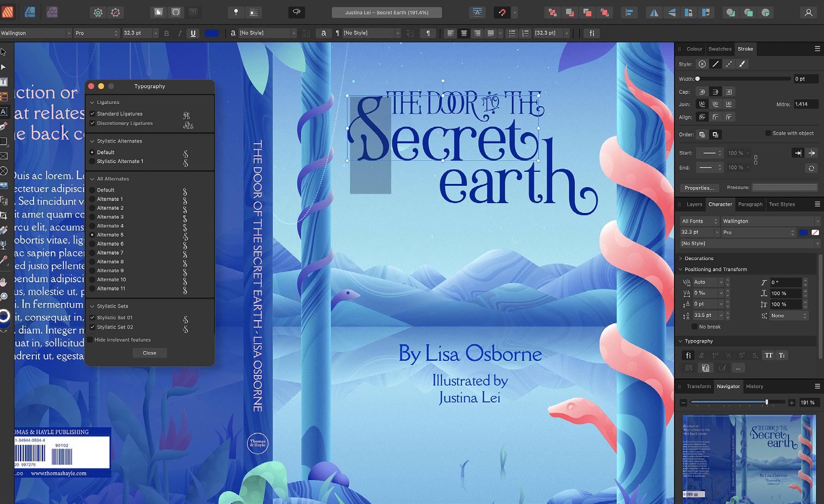
Task: Open the 32.3 pt font size dropdown in toolbar
Action: tap(155, 33)
